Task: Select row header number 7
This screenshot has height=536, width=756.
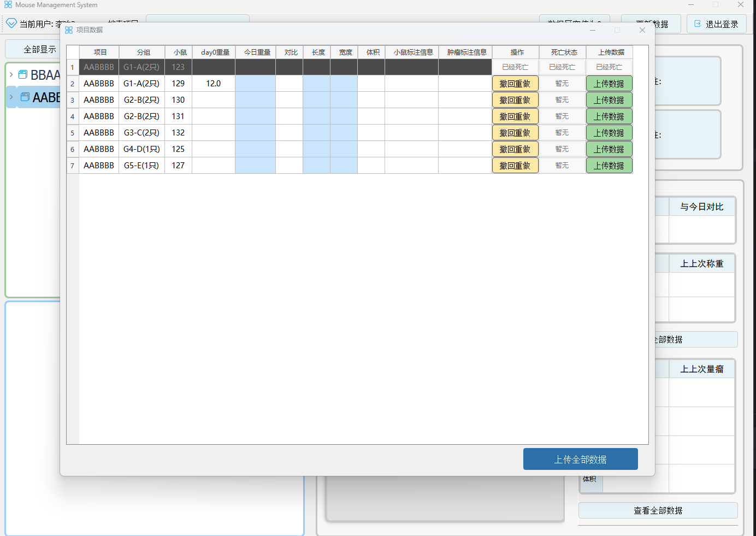Action: pos(73,166)
